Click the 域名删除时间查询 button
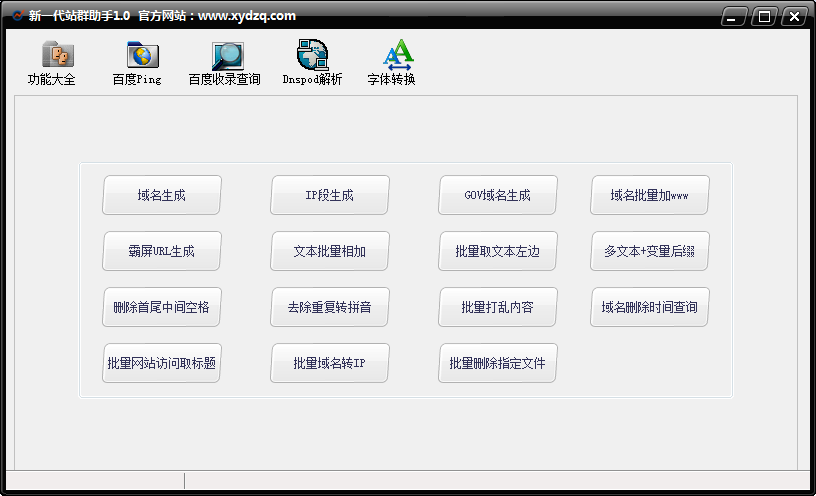 click(x=649, y=307)
